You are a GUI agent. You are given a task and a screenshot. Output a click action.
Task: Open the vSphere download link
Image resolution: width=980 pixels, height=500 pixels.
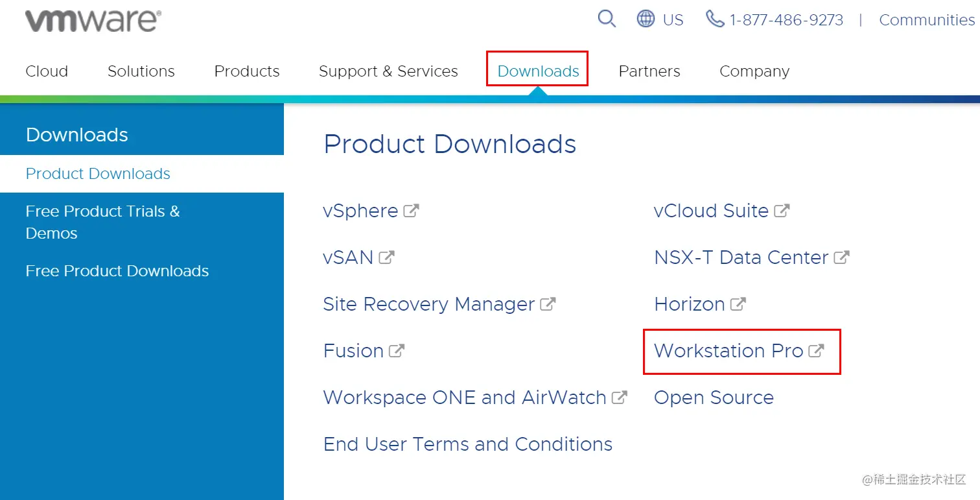(360, 211)
